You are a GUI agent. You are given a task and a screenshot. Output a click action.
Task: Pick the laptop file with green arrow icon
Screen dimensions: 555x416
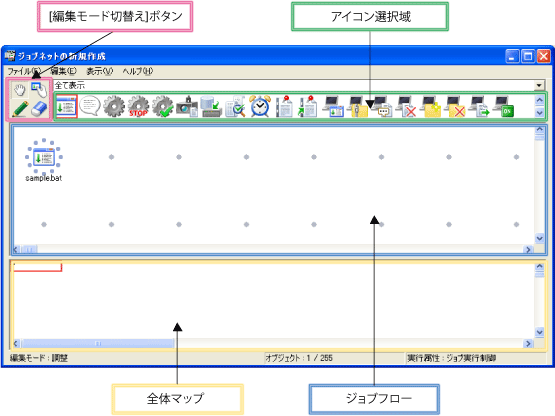479,106
